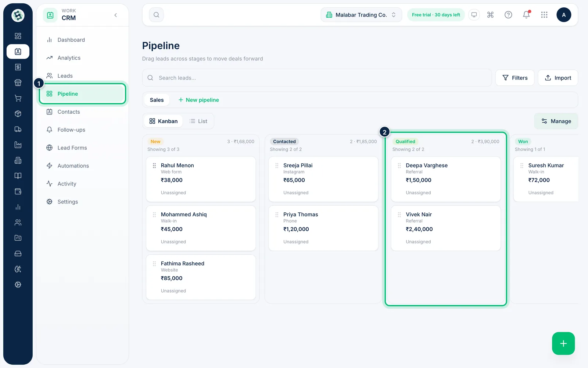This screenshot has height=368, width=588.
Task: Click the monitor display icon in the top bar
Action: [474, 15]
